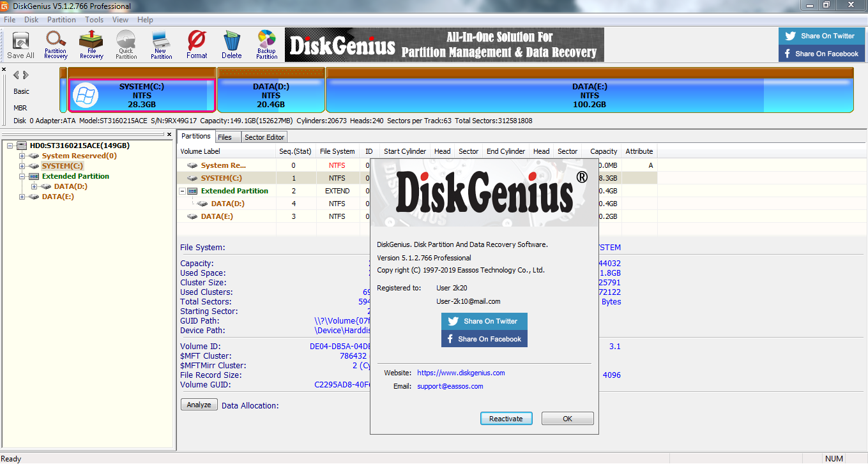
Task: Expand the DATA(E:) tree node
Action: pyautogui.click(x=22, y=197)
